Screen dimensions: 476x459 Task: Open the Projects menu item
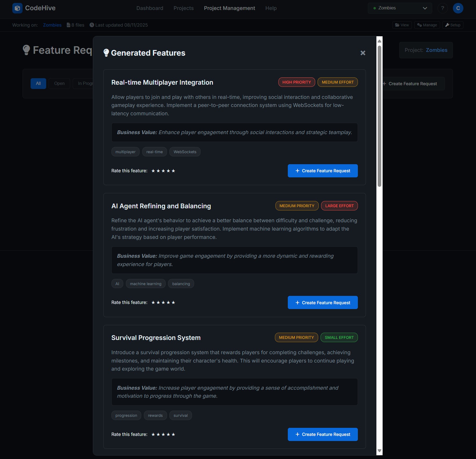[183, 8]
